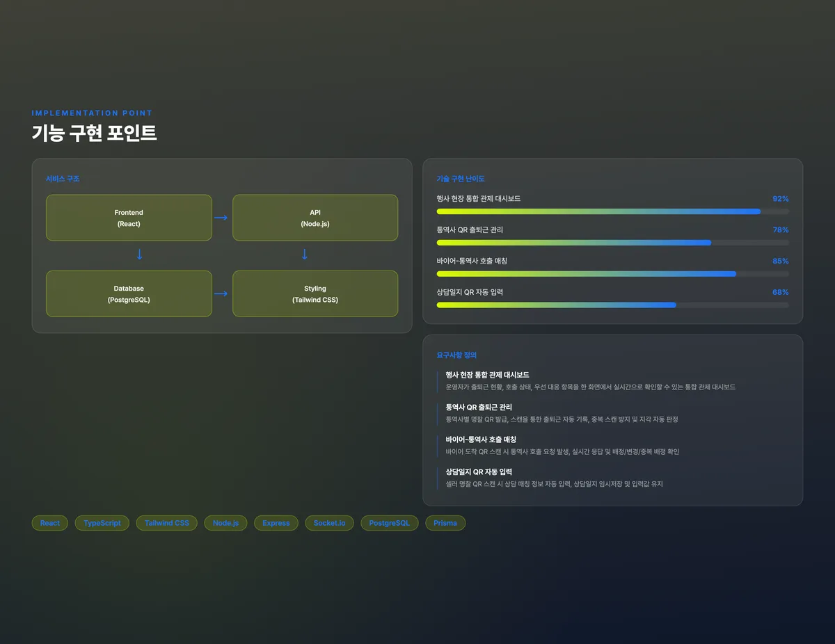The width and height of the screenshot is (835, 644).
Task: Click the description starting '운영자가 출퇴근 현황'
Action: pyautogui.click(x=591, y=387)
